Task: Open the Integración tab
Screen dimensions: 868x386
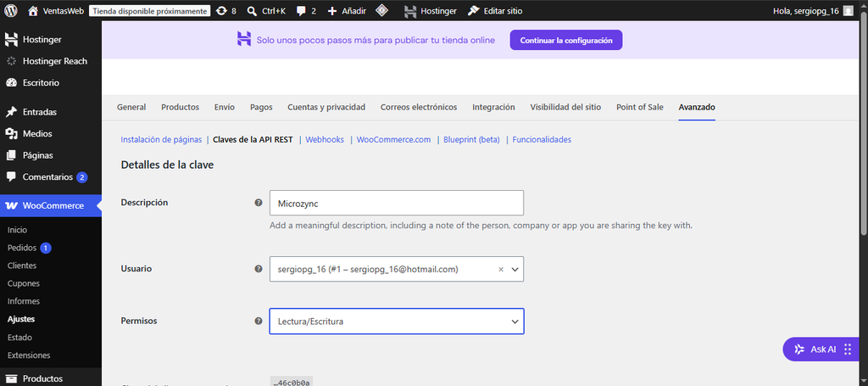Action: pyautogui.click(x=493, y=107)
